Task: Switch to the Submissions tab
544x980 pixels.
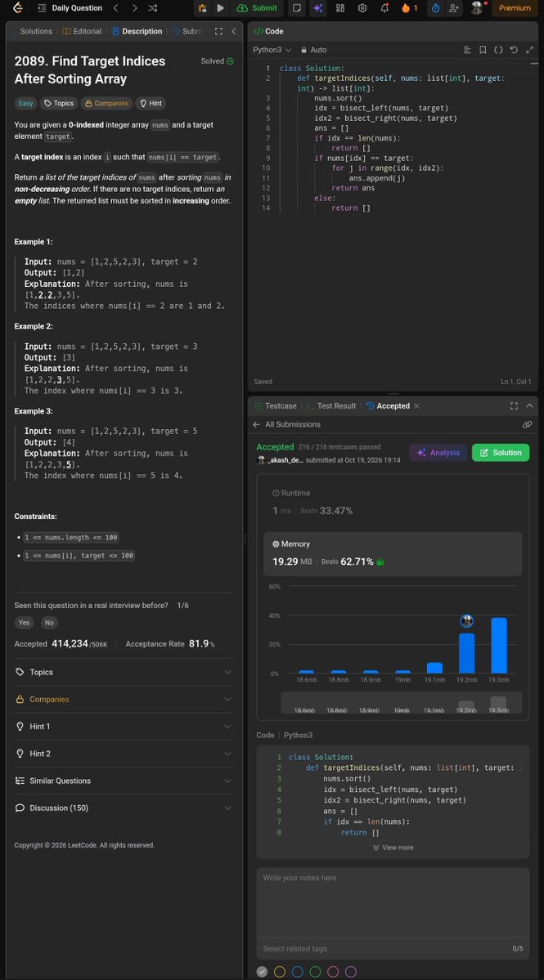Action: click(187, 31)
